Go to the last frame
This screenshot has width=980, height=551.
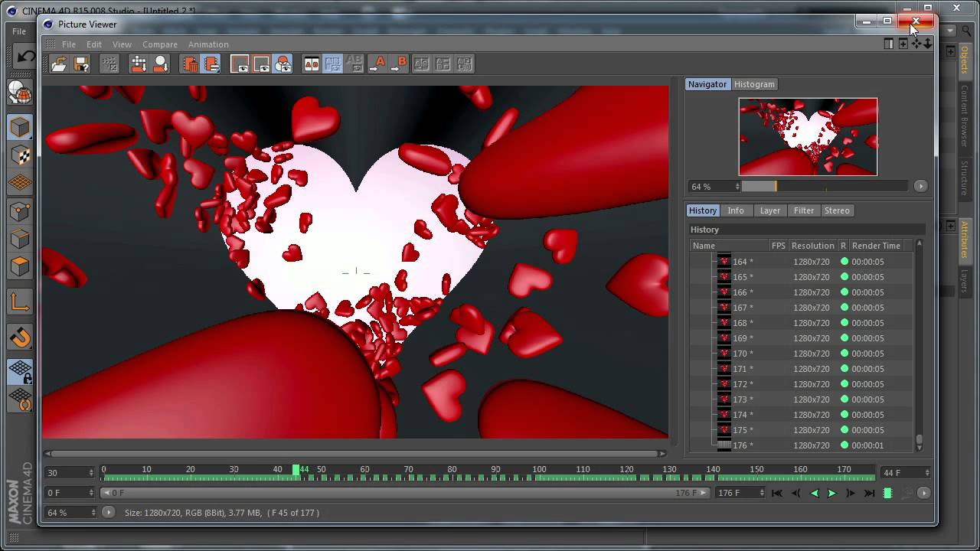869,494
